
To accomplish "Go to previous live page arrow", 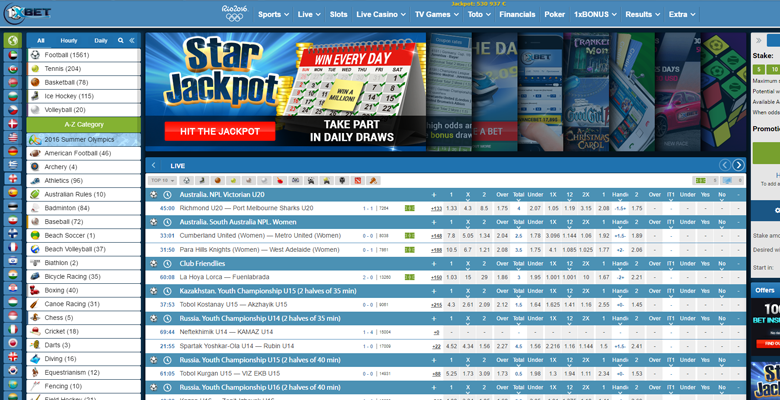I will coord(725,165).
